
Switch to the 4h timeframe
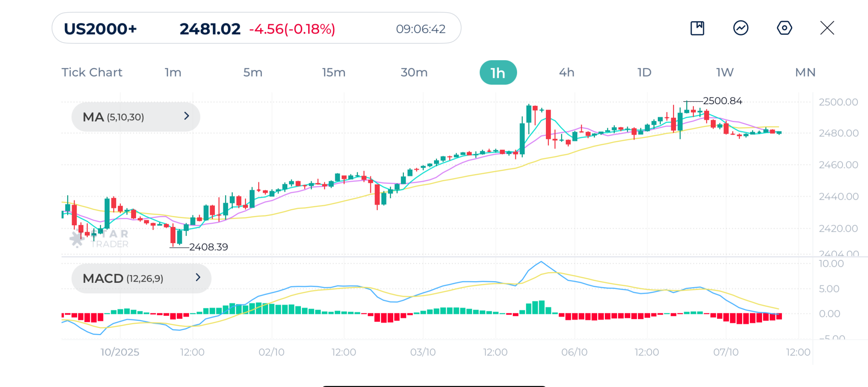(x=567, y=72)
